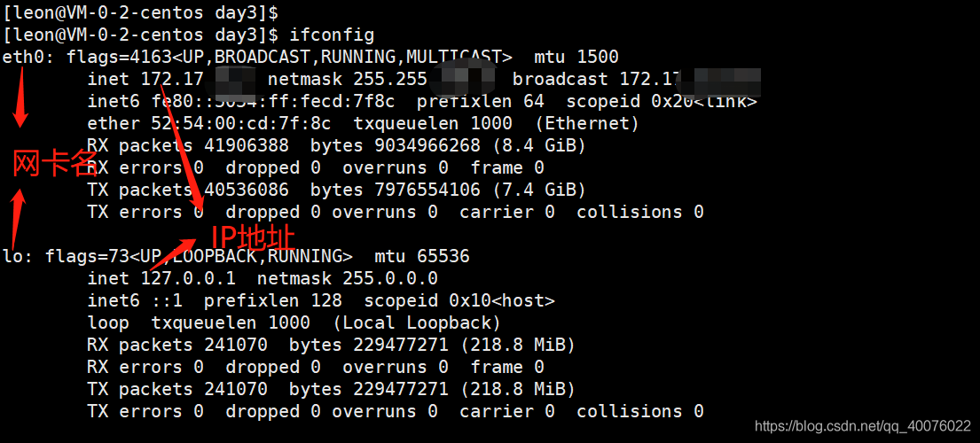
Task: Click the red 网卡名 annotation label
Action: 55,165
